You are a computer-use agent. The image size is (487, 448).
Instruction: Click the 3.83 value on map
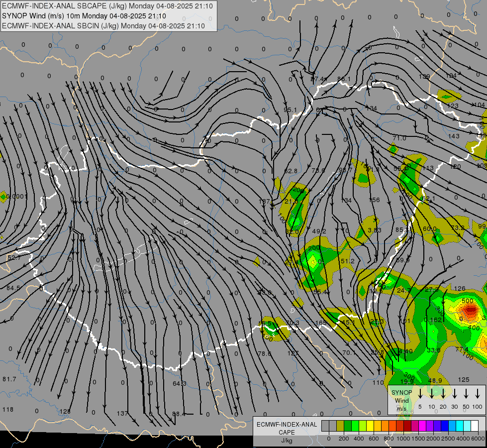(x=375, y=230)
